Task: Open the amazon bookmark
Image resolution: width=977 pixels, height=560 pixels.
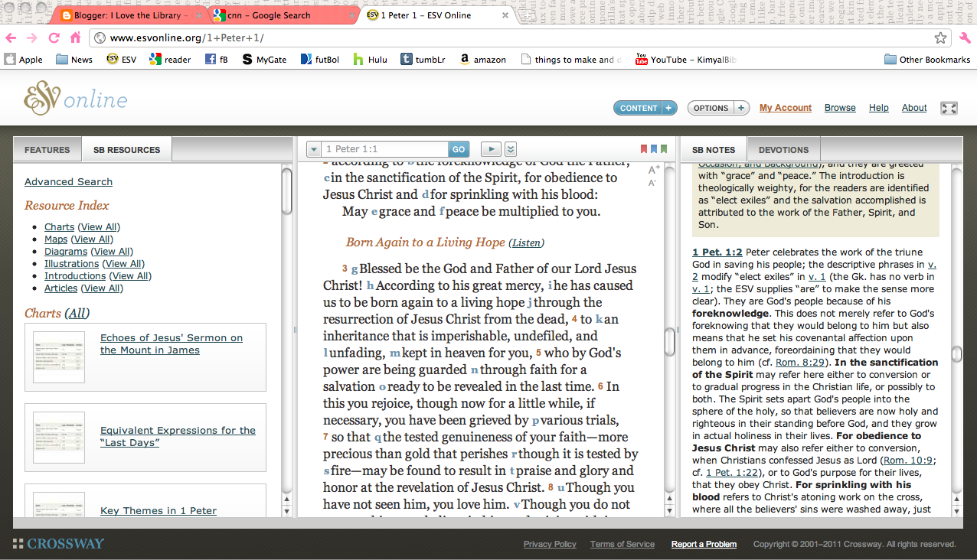Action: (482, 59)
